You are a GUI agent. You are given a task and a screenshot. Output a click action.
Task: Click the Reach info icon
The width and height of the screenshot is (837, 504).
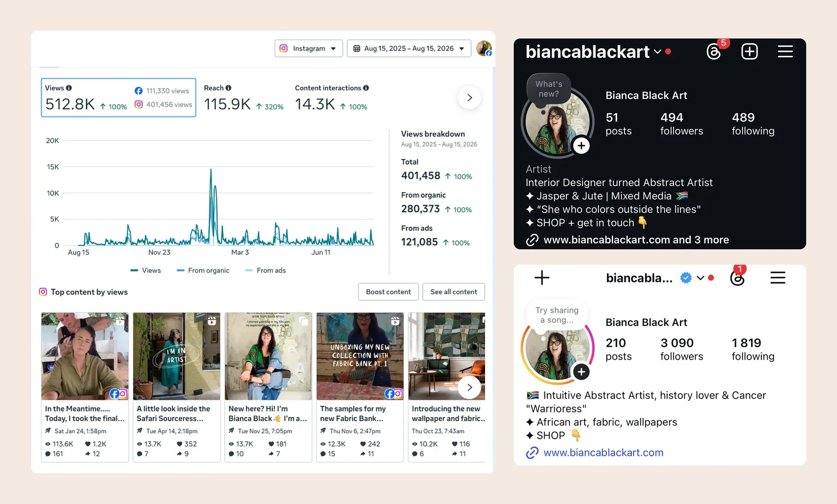click(x=228, y=88)
